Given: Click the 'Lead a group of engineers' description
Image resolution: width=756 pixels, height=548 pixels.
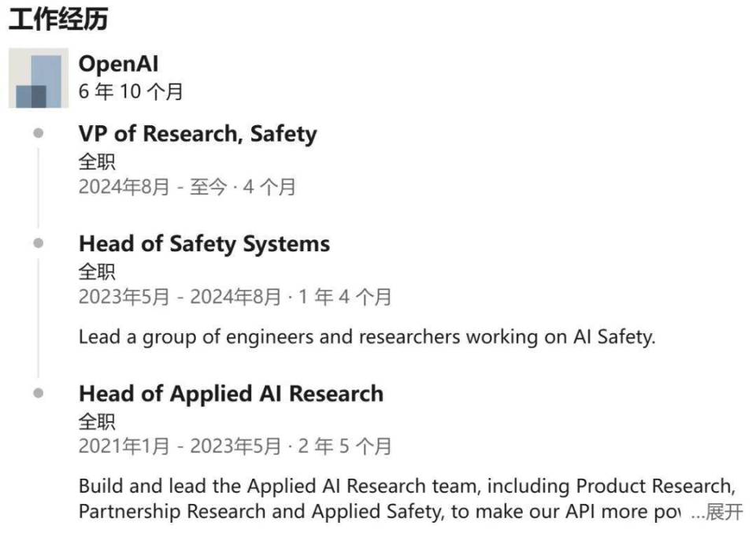Looking at the screenshot, I should click(367, 338).
